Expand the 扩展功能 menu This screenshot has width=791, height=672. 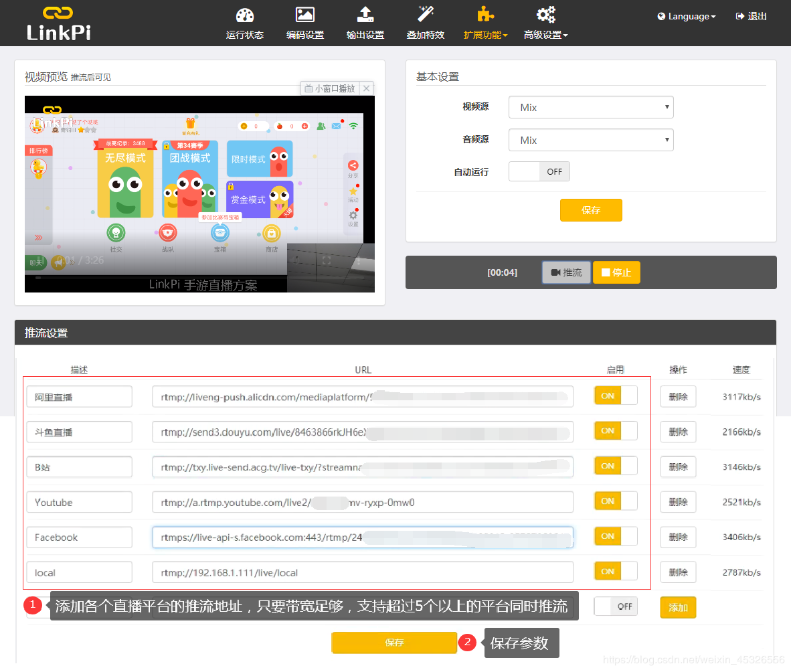(x=485, y=35)
